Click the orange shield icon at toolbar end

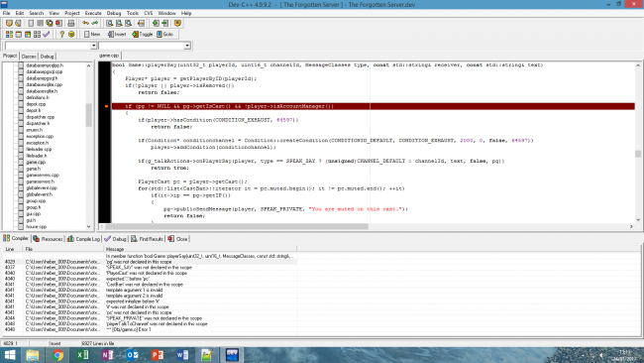[177, 24]
